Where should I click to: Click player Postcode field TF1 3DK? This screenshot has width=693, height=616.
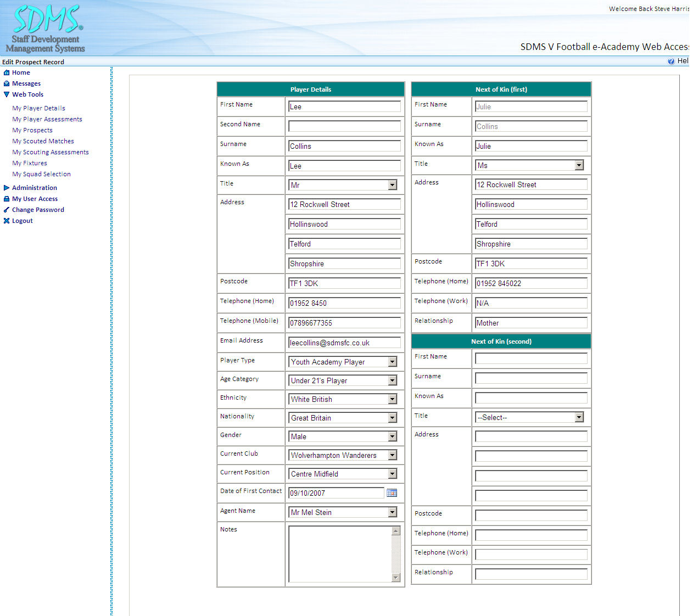[345, 283]
